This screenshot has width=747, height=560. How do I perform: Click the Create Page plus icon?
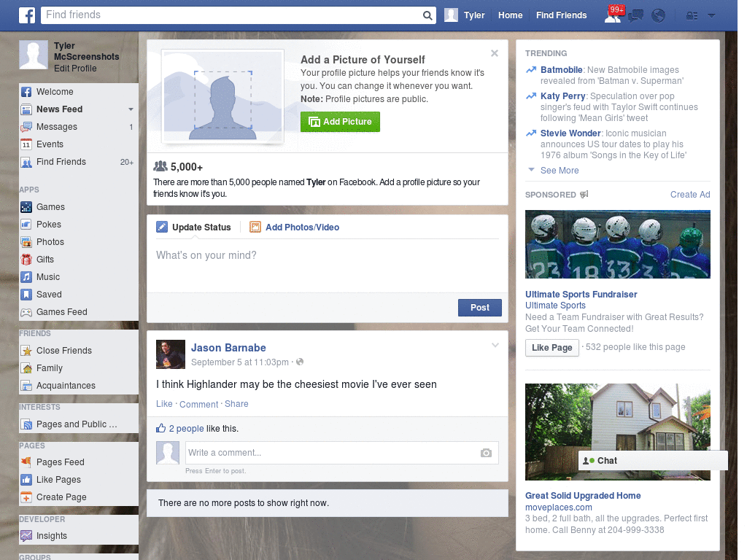[x=26, y=497]
